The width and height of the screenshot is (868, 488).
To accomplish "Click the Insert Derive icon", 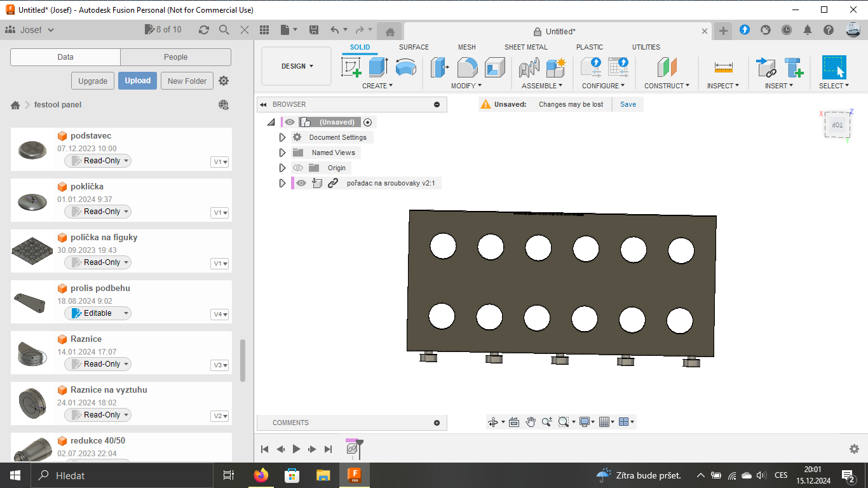I will (x=766, y=67).
